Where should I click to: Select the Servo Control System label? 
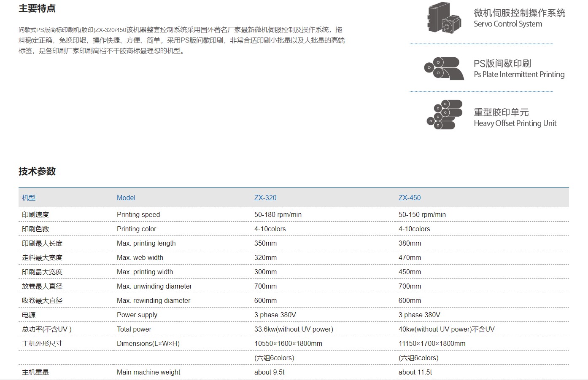click(x=508, y=24)
